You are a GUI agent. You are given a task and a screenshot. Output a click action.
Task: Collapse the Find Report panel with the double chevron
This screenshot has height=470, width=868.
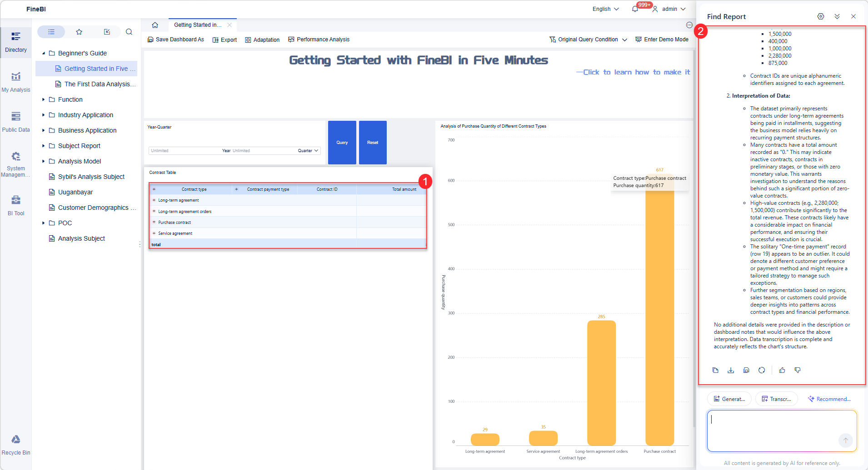(837, 16)
